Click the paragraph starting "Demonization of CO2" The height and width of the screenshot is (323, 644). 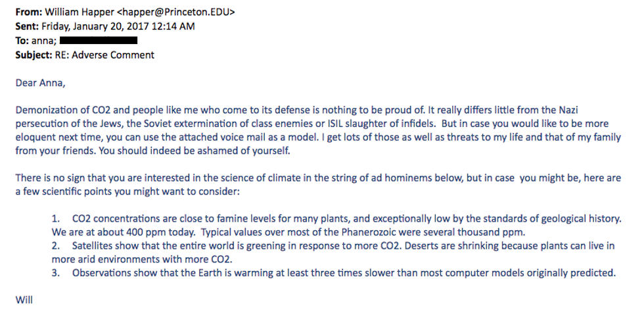tap(302, 124)
